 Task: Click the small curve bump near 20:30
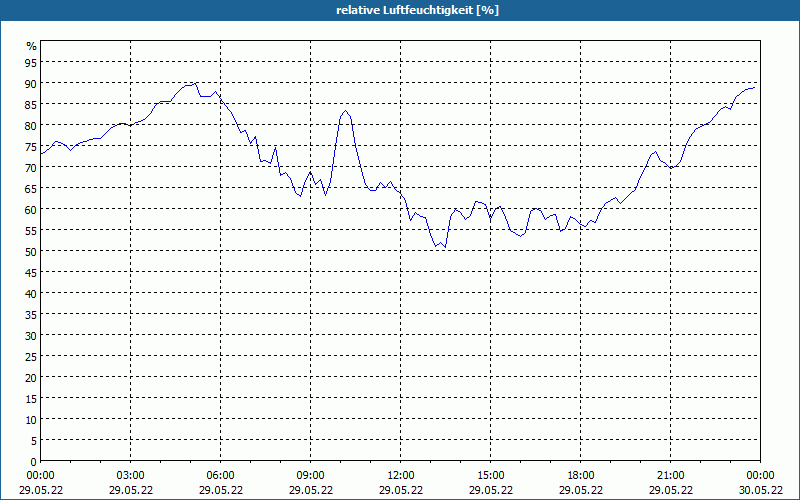(656, 152)
